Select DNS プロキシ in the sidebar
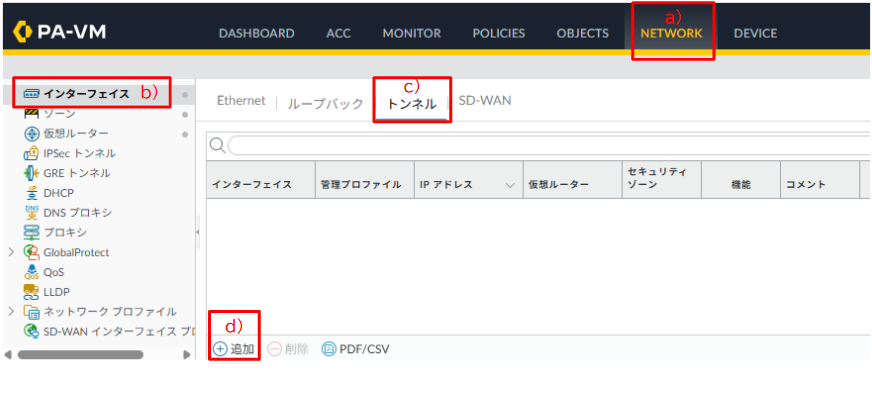The image size is (872, 393). pyautogui.click(x=78, y=213)
